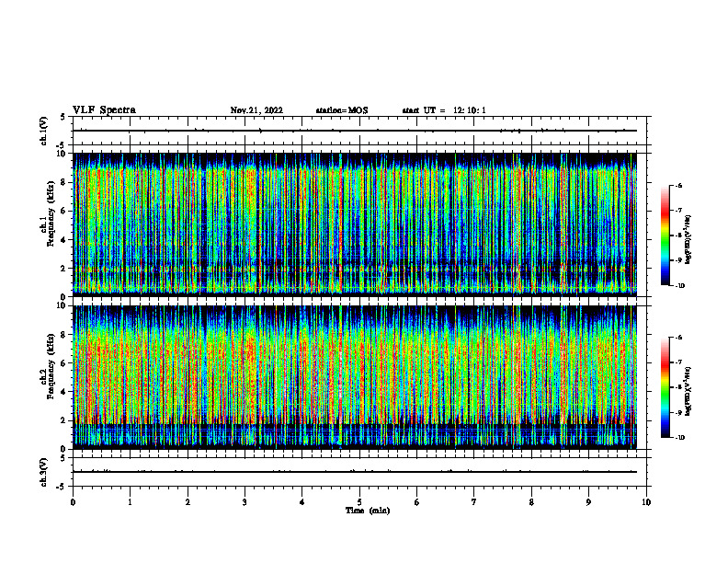This screenshot has width=728, height=563.
Task: Click the time-axis tick label "9"
Action: [x=588, y=502]
